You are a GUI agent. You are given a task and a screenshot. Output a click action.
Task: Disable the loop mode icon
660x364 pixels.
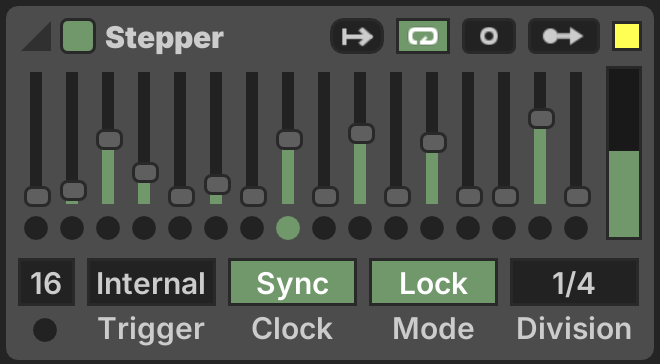pos(423,36)
